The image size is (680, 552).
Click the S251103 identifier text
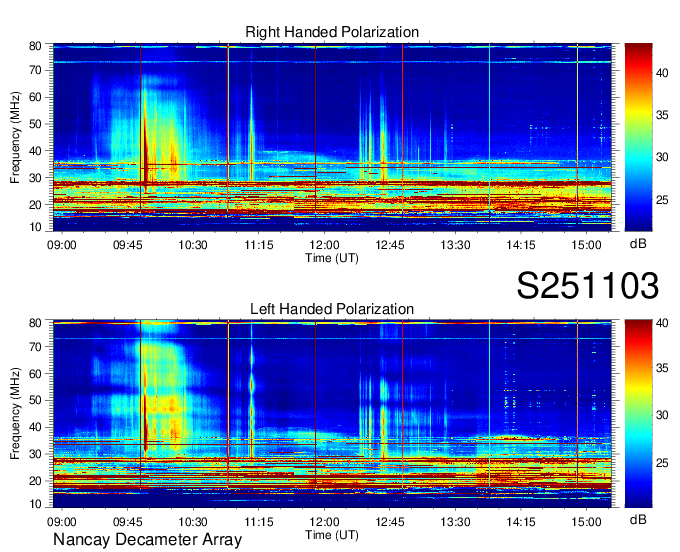click(x=588, y=286)
